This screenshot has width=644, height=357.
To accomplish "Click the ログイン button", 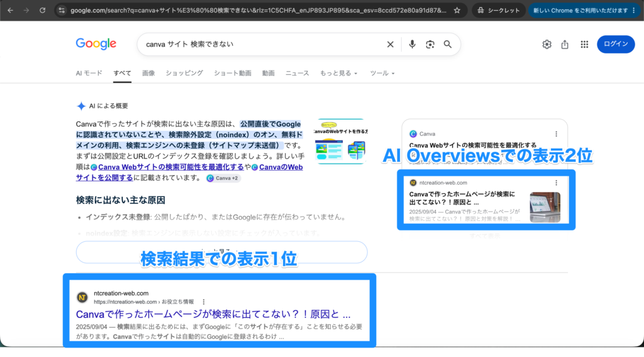I will (616, 44).
